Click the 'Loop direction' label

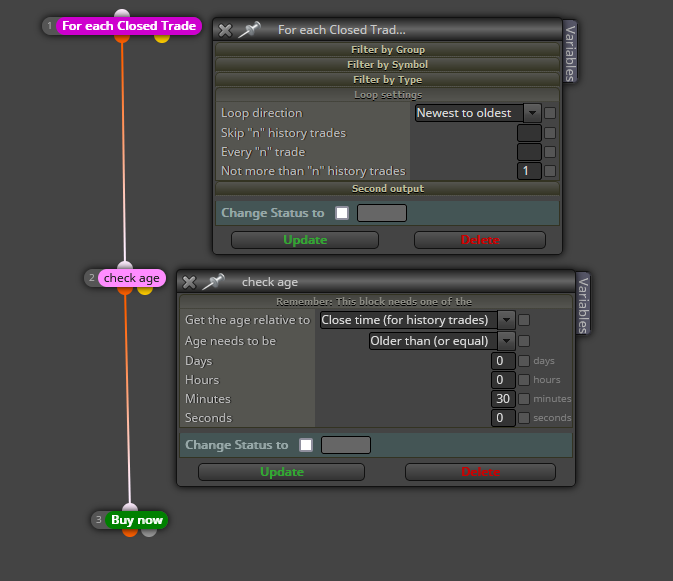pos(262,113)
